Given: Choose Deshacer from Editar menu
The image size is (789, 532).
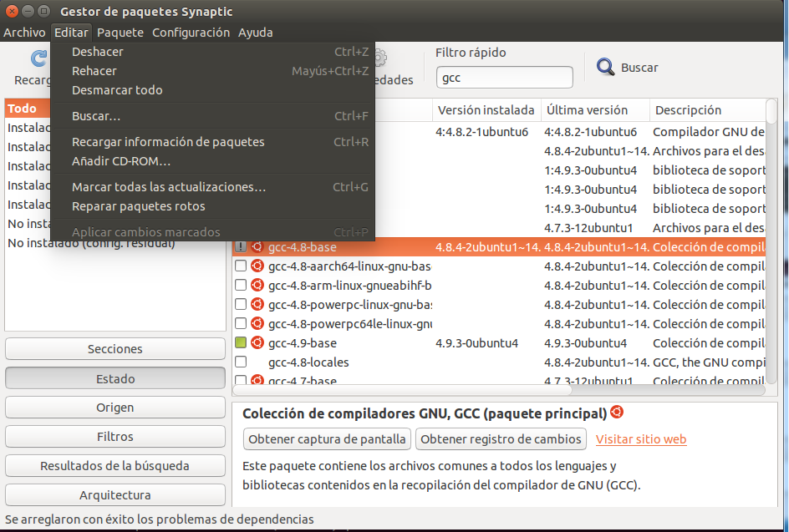Looking at the screenshot, I should click(213, 52).
